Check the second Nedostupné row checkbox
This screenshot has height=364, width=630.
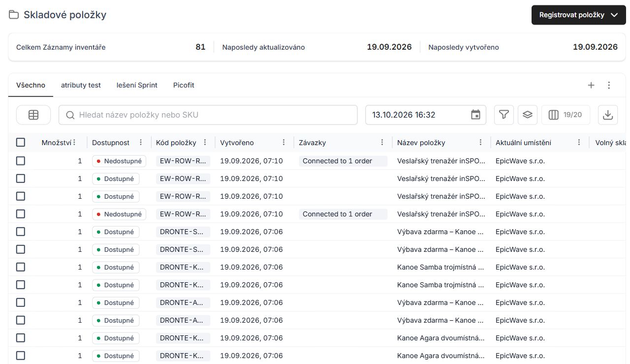coord(21,214)
